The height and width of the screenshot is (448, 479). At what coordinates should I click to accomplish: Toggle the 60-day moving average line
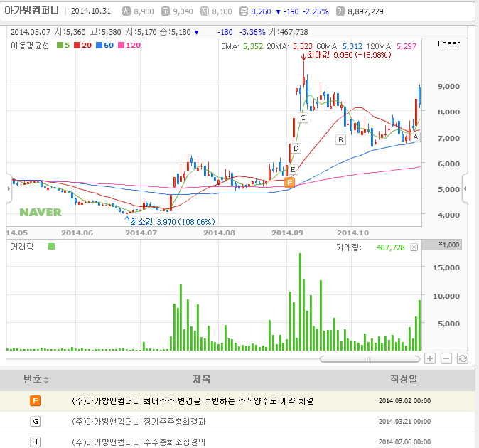tap(104, 46)
